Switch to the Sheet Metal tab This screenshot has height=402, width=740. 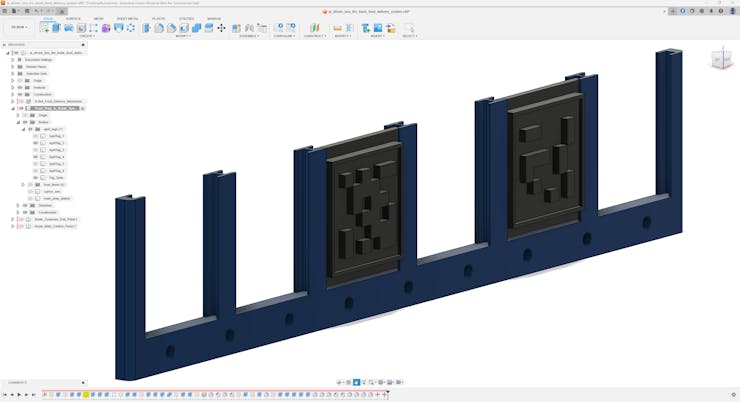tap(127, 18)
